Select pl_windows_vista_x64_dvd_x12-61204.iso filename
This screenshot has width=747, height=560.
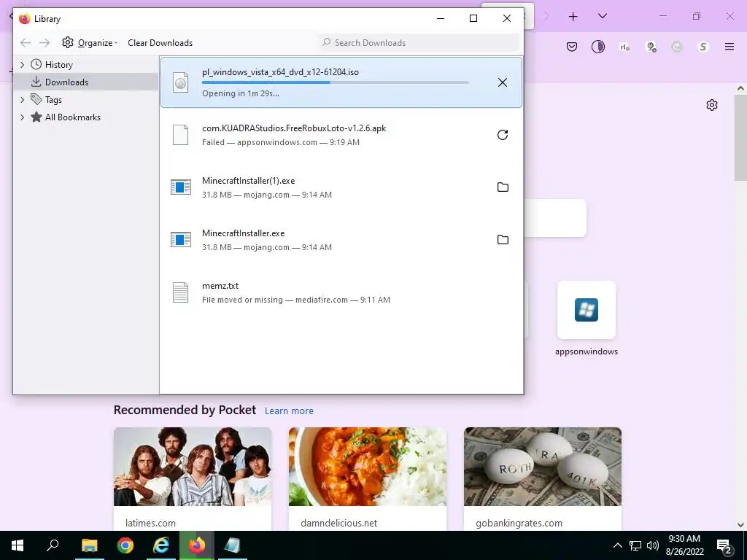click(280, 72)
